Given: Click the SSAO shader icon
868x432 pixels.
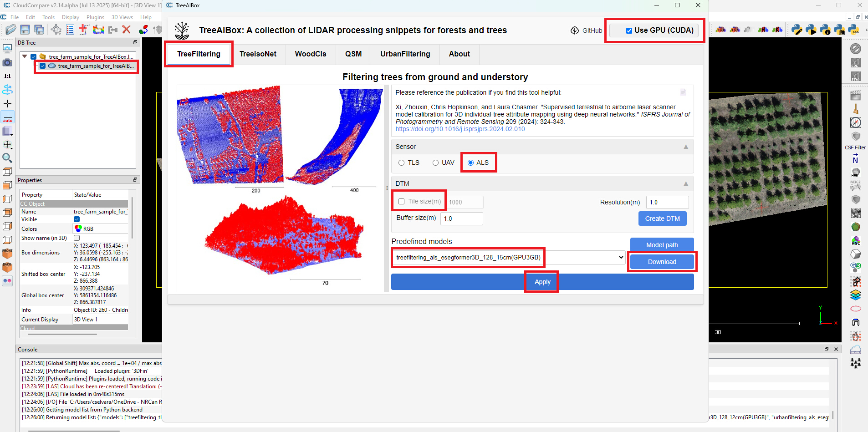Looking at the screenshot, I should pyautogui.click(x=856, y=76).
